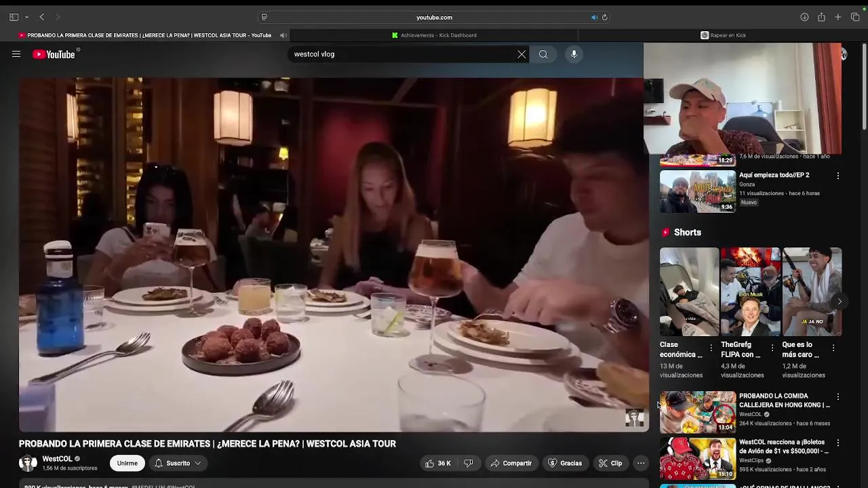The height and width of the screenshot is (488, 868).
Task: Go back with Safari's back arrow
Action: pos(41,17)
